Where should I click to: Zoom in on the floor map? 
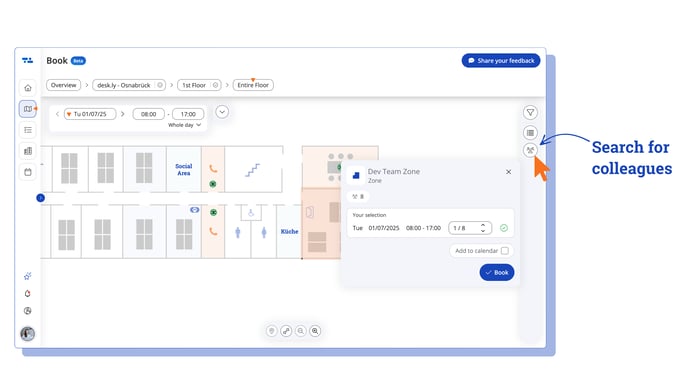tap(315, 331)
